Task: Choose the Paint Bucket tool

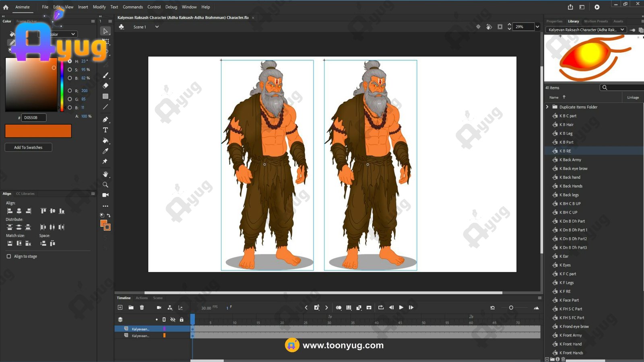Action: pyautogui.click(x=105, y=141)
